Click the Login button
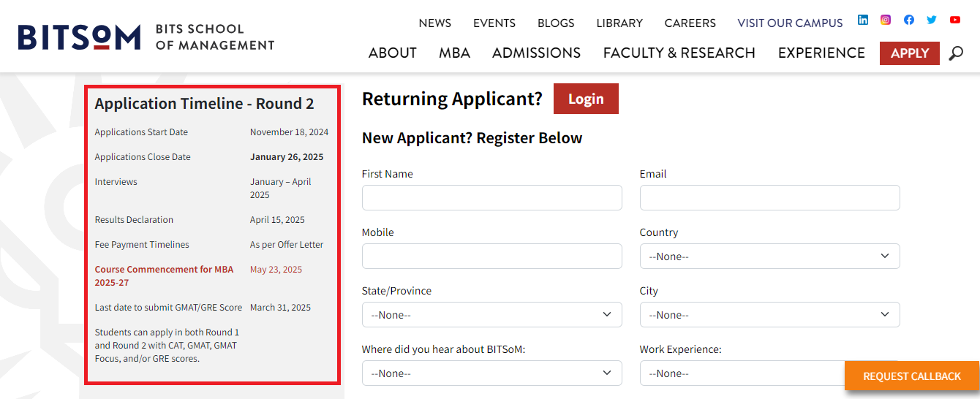The width and height of the screenshot is (980, 399). (x=586, y=99)
